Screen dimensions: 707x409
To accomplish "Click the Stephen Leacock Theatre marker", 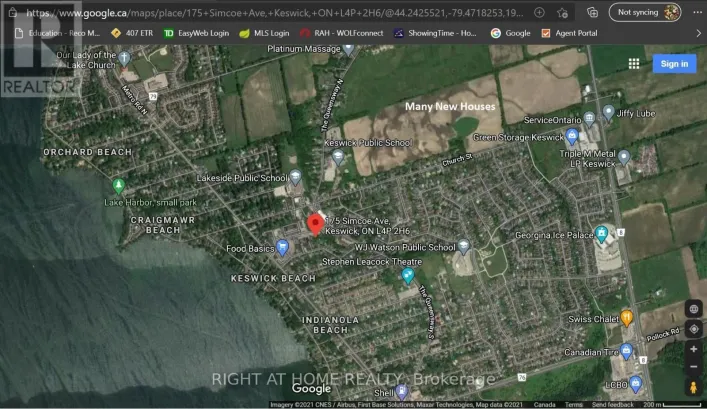I will (408, 275).
